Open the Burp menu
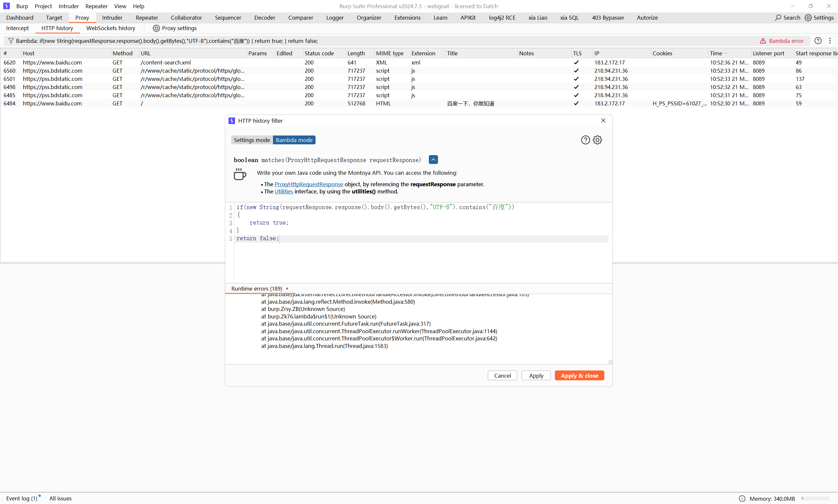This screenshot has width=838, height=504. (x=22, y=6)
